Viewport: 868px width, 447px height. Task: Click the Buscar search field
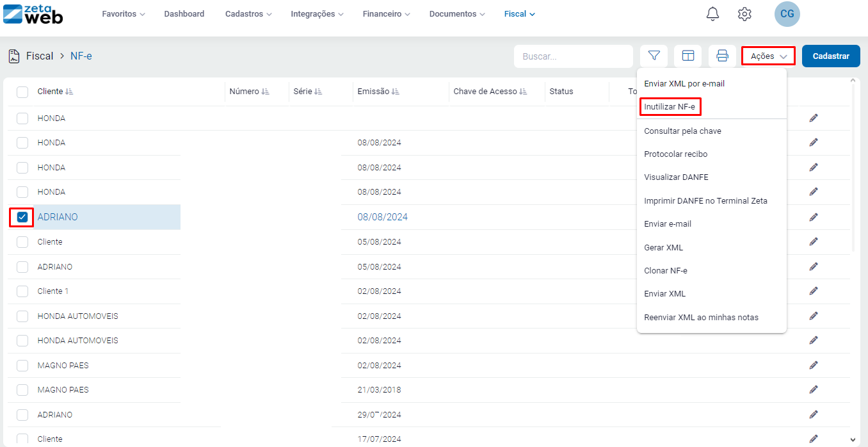(573, 56)
